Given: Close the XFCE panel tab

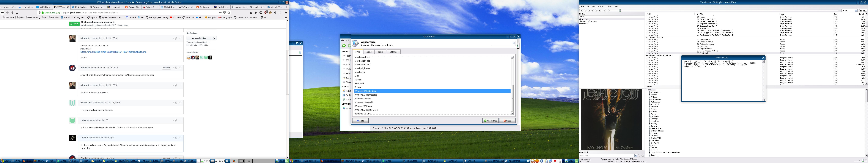Looking at the screenshot, I should (68, 7).
